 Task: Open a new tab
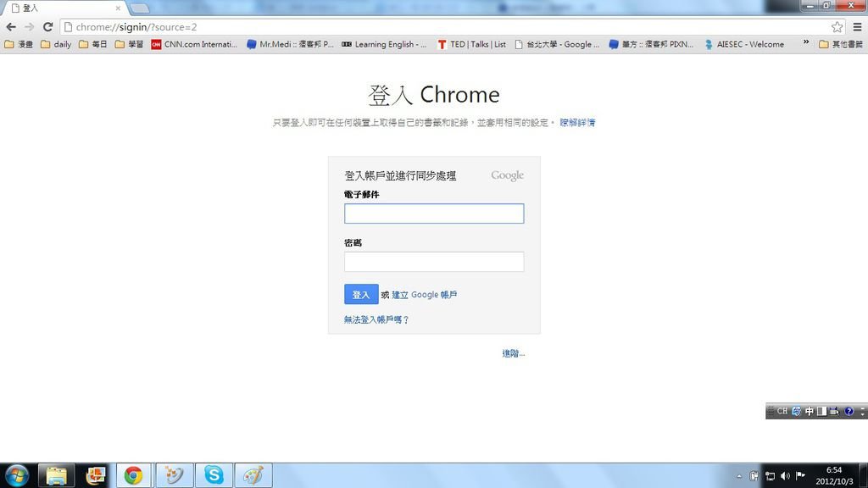click(x=140, y=8)
